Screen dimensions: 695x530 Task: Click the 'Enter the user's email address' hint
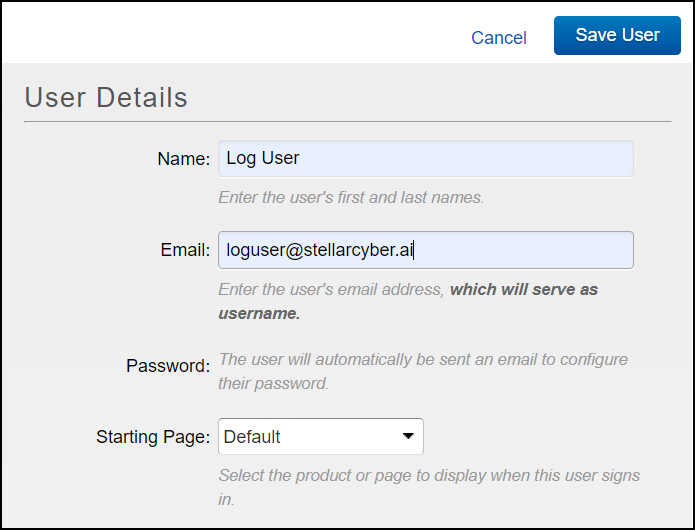pos(332,290)
